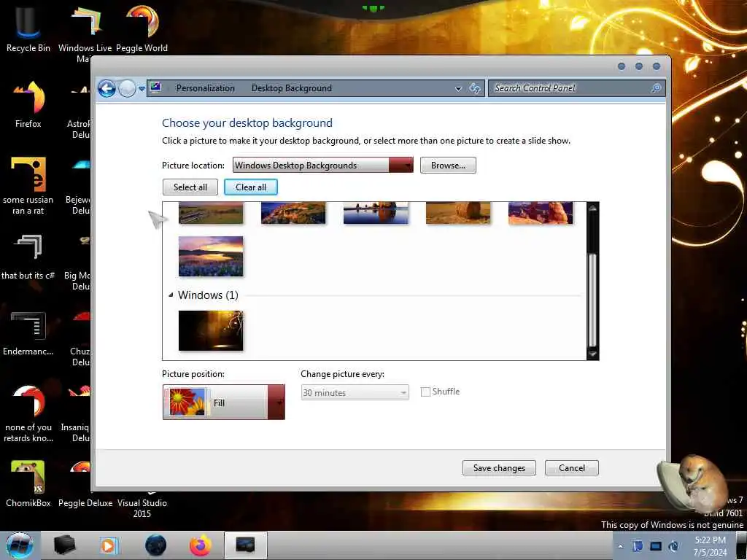Open the Picture location dropdown

[322, 166]
